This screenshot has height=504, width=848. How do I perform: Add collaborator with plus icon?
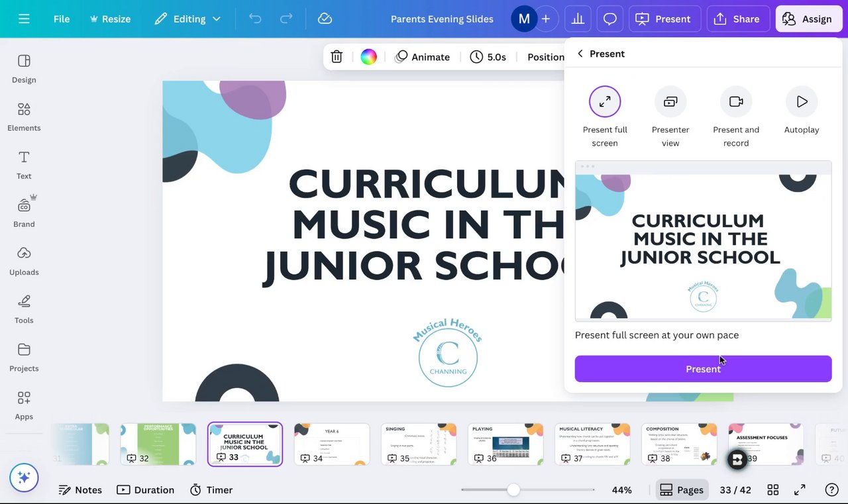tap(546, 19)
